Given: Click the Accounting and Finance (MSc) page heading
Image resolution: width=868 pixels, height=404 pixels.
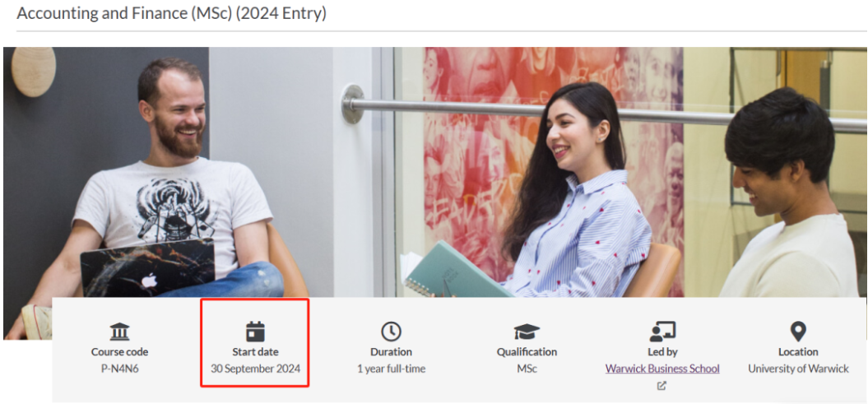Looking at the screenshot, I should coord(172,14).
